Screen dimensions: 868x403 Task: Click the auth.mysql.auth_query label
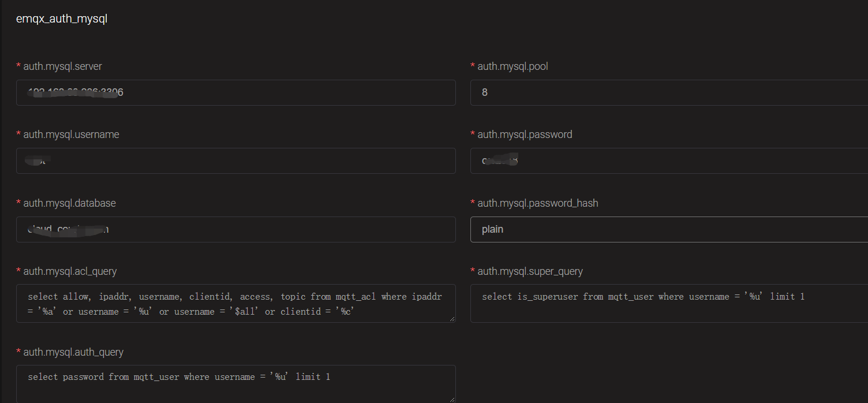tap(73, 352)
